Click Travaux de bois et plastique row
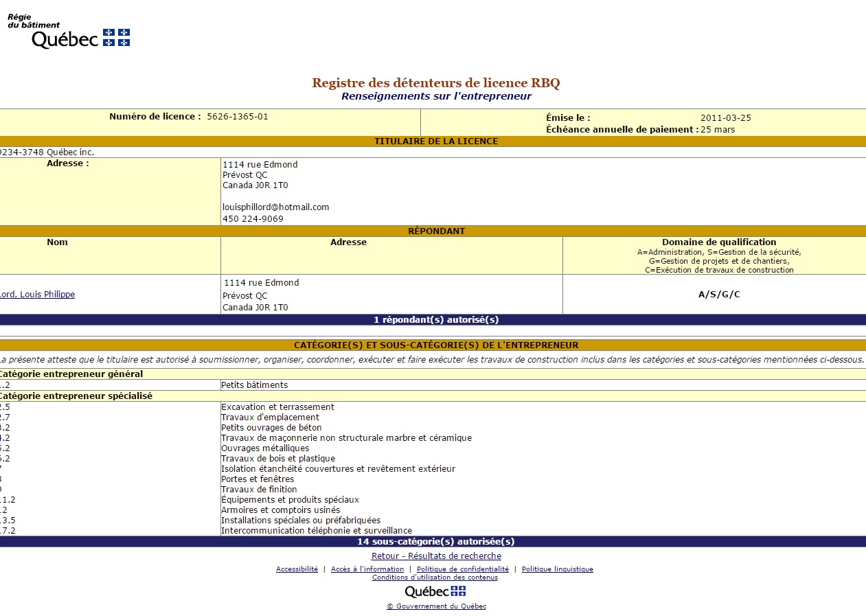This screenshot has width=866, height=616. click(x=433, y=459)
